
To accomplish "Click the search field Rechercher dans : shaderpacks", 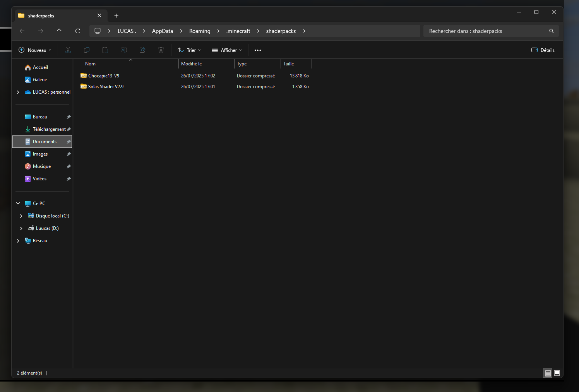I will pyautogui.click(x=491, y=31).
